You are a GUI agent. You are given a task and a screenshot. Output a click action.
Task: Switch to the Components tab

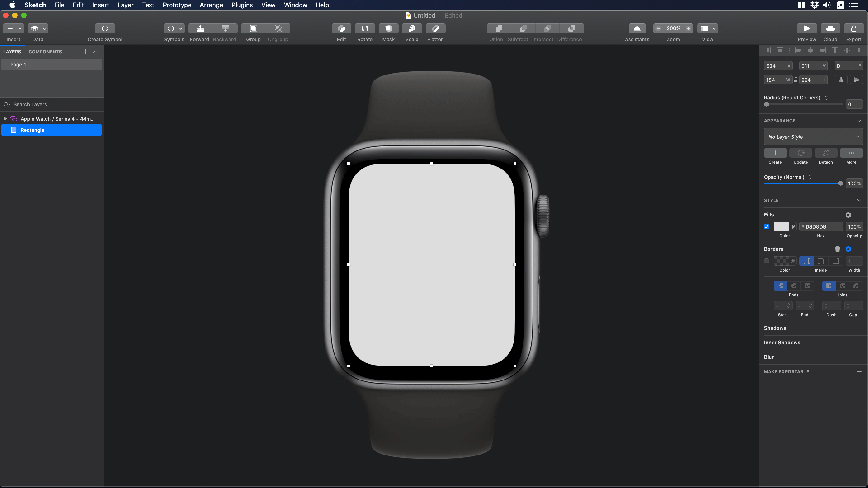(45, 52)
